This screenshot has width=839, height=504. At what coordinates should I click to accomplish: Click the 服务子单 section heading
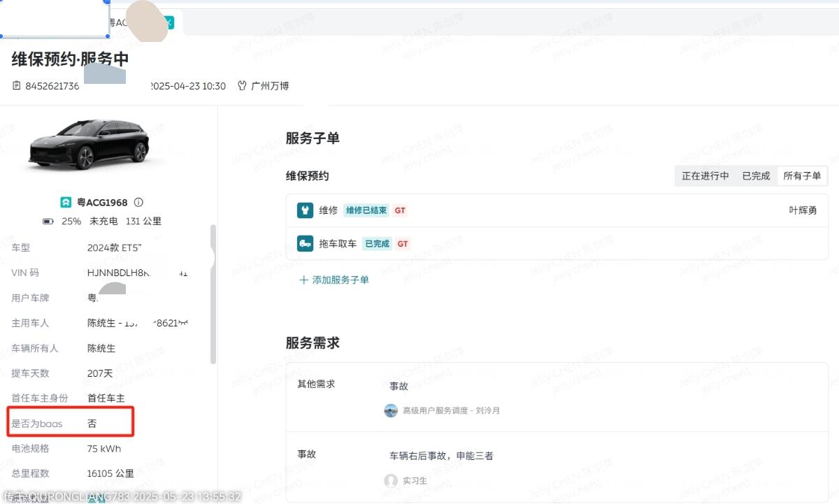(313, 138)
